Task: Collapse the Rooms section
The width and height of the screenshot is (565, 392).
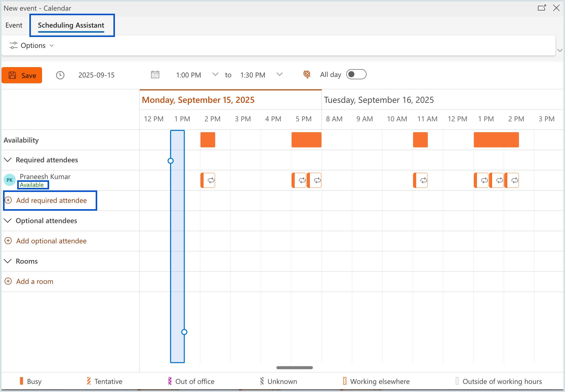Action: 8,261
